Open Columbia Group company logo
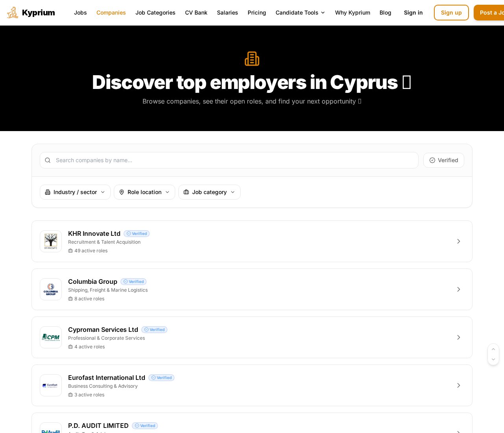504x433 pixels. click(x=51, y=289)
